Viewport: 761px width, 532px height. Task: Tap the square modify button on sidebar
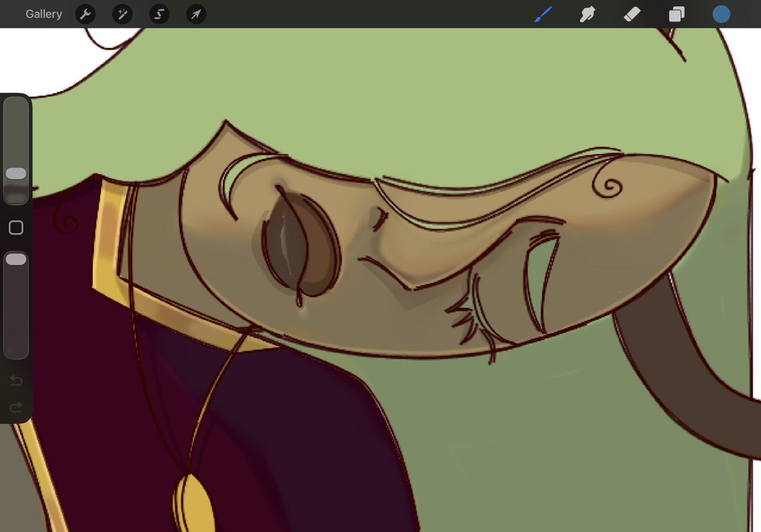pyautogui.click(x=16, y=228)
